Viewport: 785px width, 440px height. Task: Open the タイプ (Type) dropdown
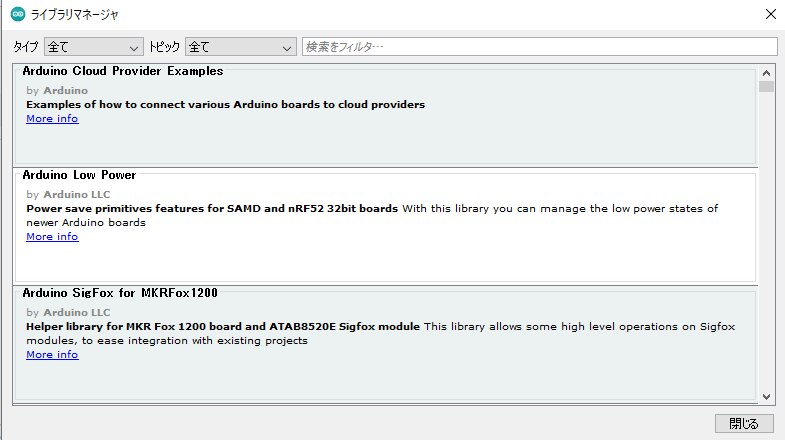click(94, 47)
